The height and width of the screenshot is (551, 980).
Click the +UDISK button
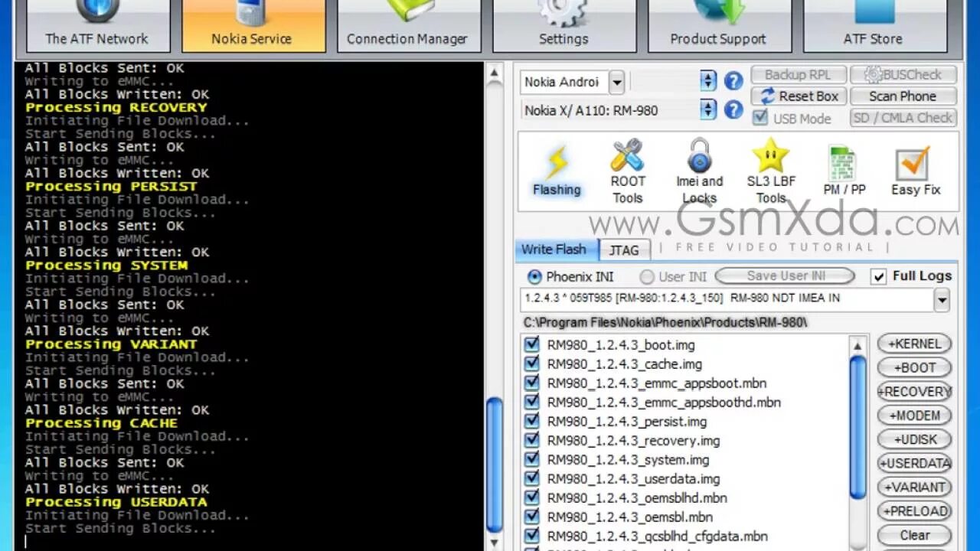tap(914, 439)
